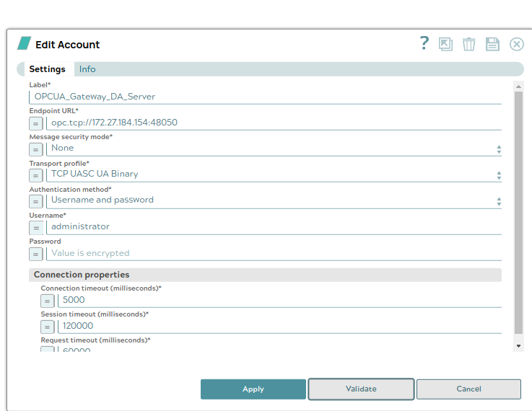Close the Edit Account dialog
This screenshot has width=532, height=411.
coord(517,44)
